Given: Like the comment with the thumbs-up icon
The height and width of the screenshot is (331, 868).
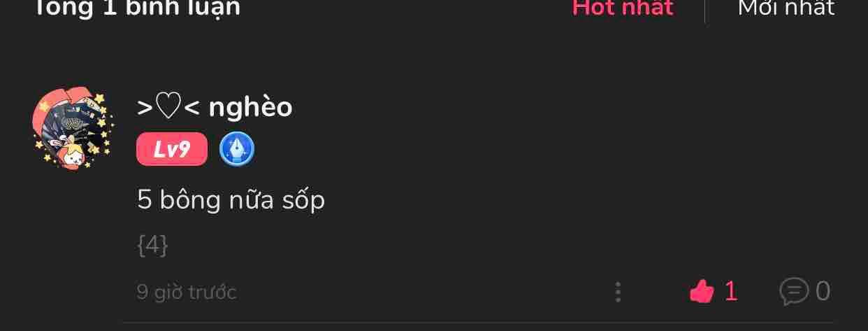Looking at the screenshot, I should pos(701,291).
